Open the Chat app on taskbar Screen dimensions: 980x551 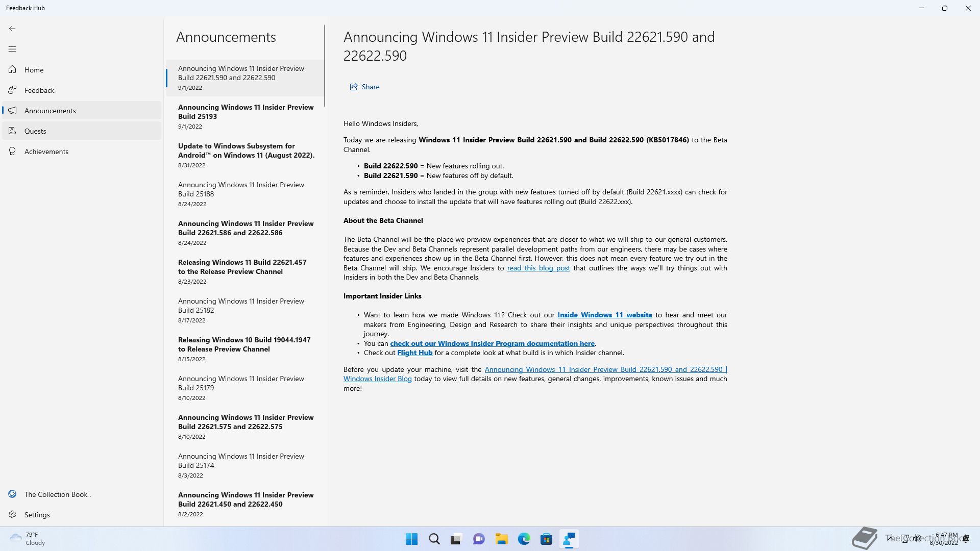point(479,539)
